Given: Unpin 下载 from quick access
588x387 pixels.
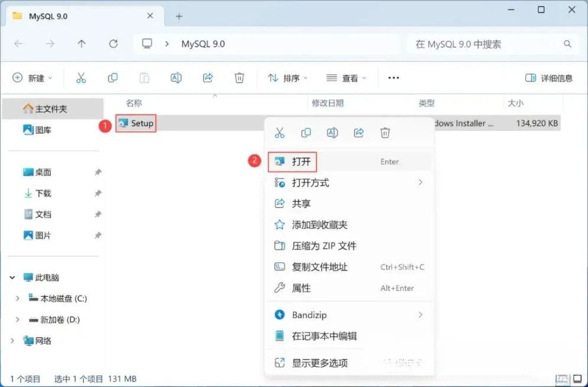Looking at the screenshot, I should click(98, 193).
